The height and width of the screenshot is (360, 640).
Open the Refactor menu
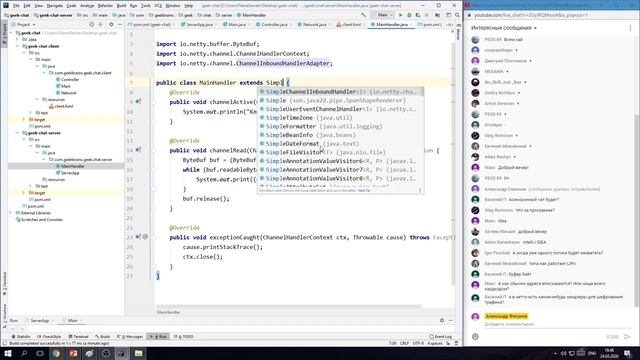(x=105, y=6)
